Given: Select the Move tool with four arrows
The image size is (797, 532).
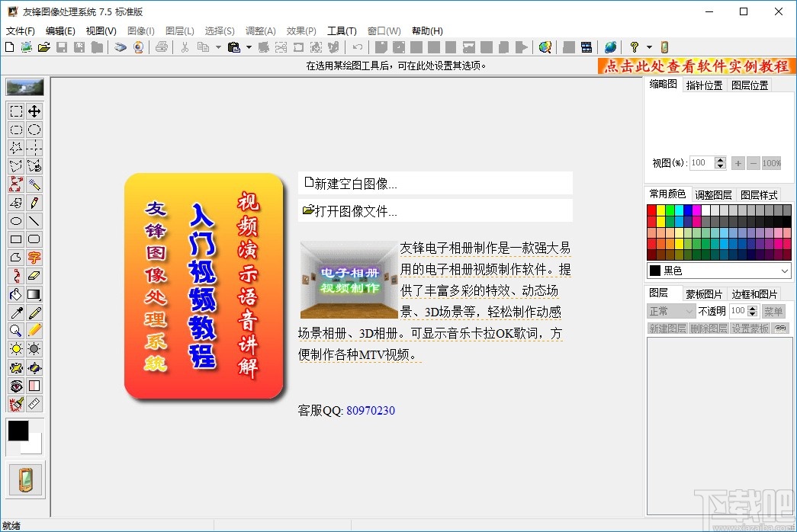Looking at the screenshot, I should point(34,111).
